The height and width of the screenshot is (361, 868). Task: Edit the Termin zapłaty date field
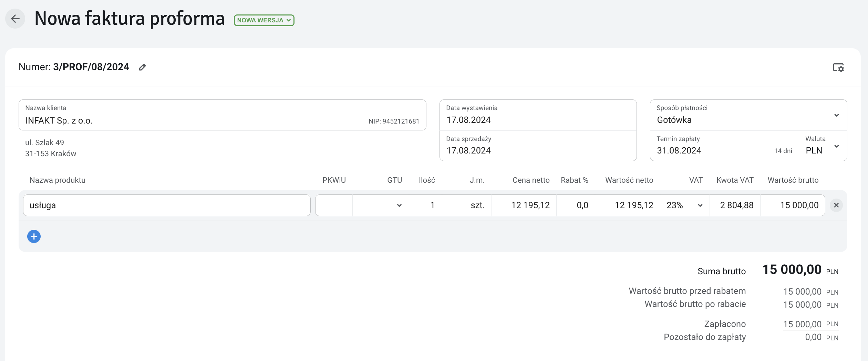[724, 146]
